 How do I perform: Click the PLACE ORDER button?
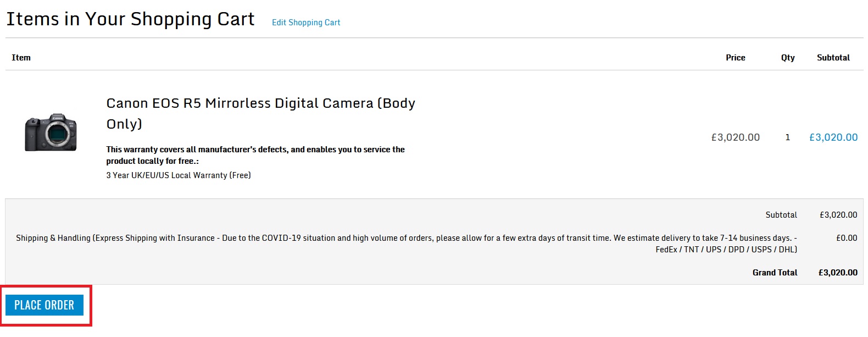pyautogui.click(x=44, y=305)
